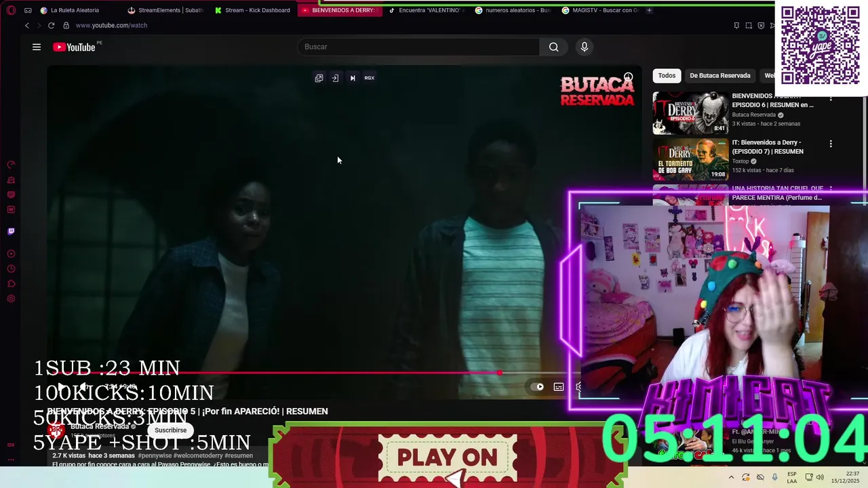
Task: Go back with the browser back arrow
Action: tap(27, 25)
